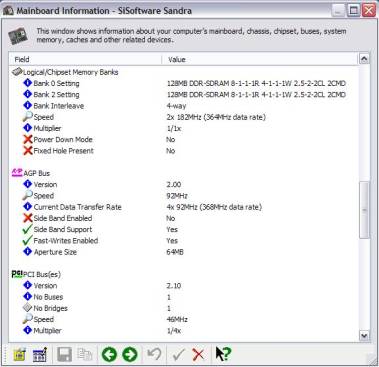The image size is (379, 367).
Task: Select the No Buses row label
Action: click(x=48, y=297)
